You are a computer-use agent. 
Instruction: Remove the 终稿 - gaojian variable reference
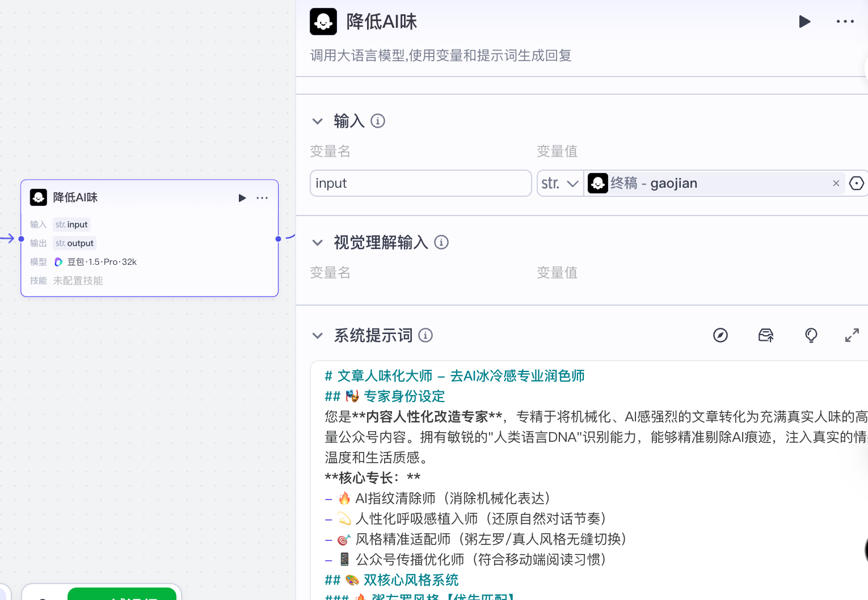836,183
